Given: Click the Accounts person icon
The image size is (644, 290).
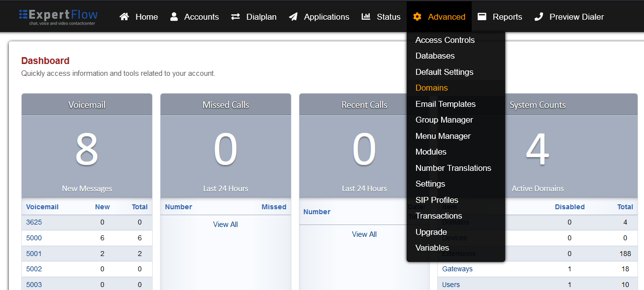Looking at the screenshot, I should pyautogui.click(x=174, y=17).
